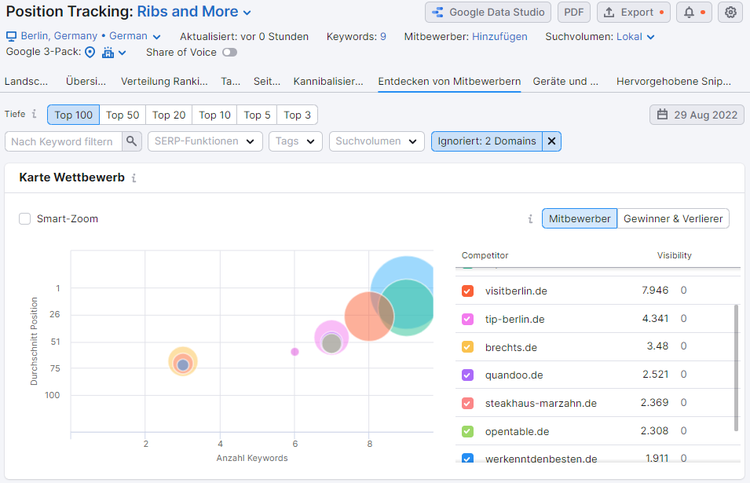Open Tags filter dropdown
Viewport: 750px width, 483px height.
295,141
